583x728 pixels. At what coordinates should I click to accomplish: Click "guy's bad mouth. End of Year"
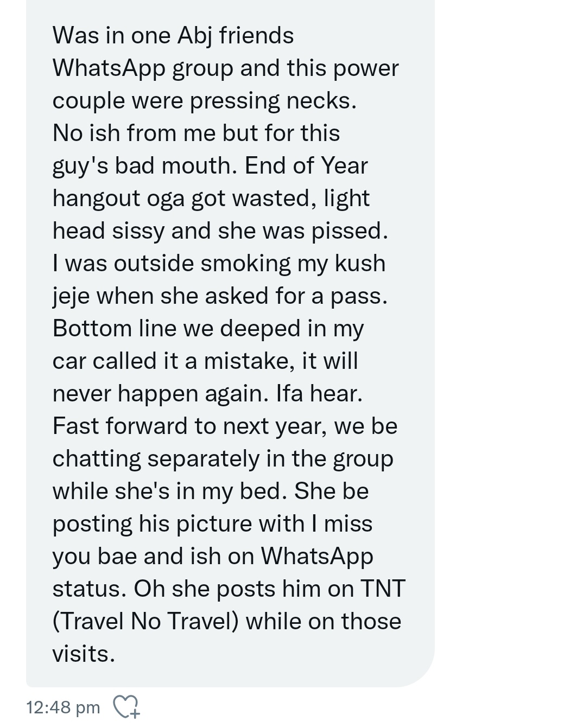(x=210, y=167)
